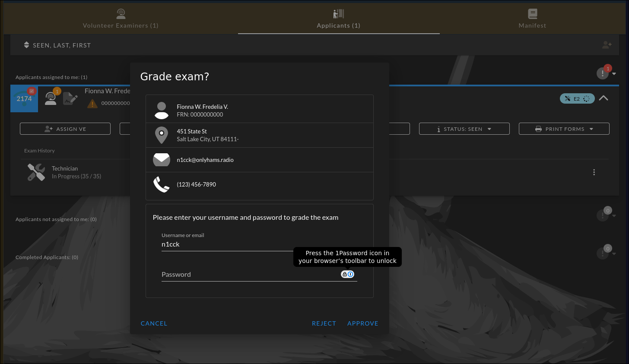Click the phone icon beside (123) 456-7890
The image size is (629, 364).
162,184
